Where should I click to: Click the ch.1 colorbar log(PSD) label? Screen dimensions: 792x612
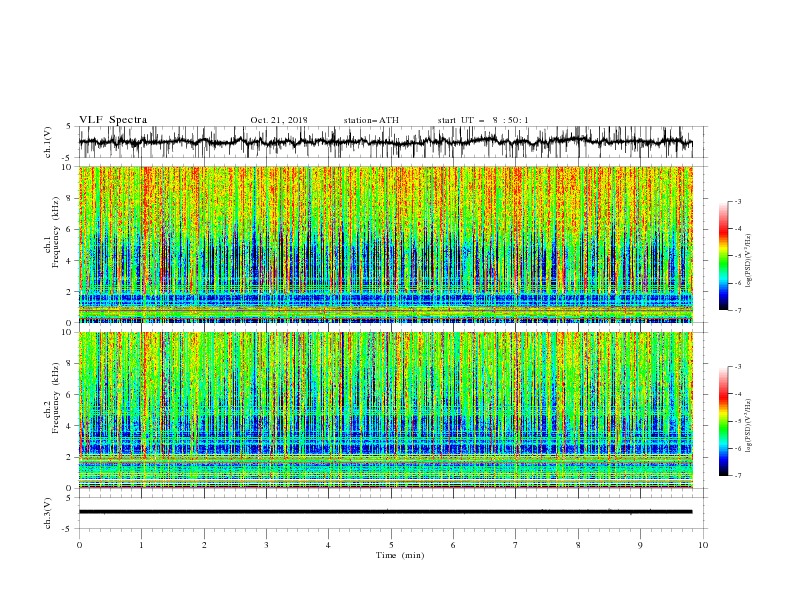749,261
